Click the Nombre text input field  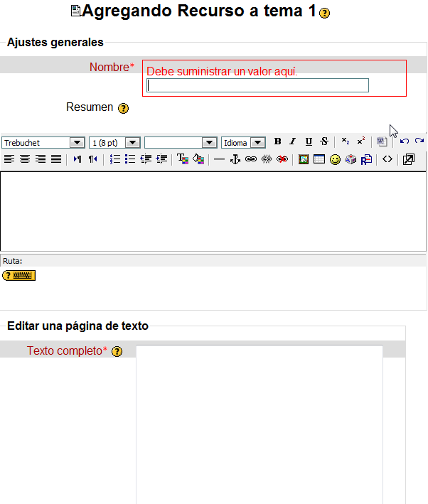click(x=257, y=85)
